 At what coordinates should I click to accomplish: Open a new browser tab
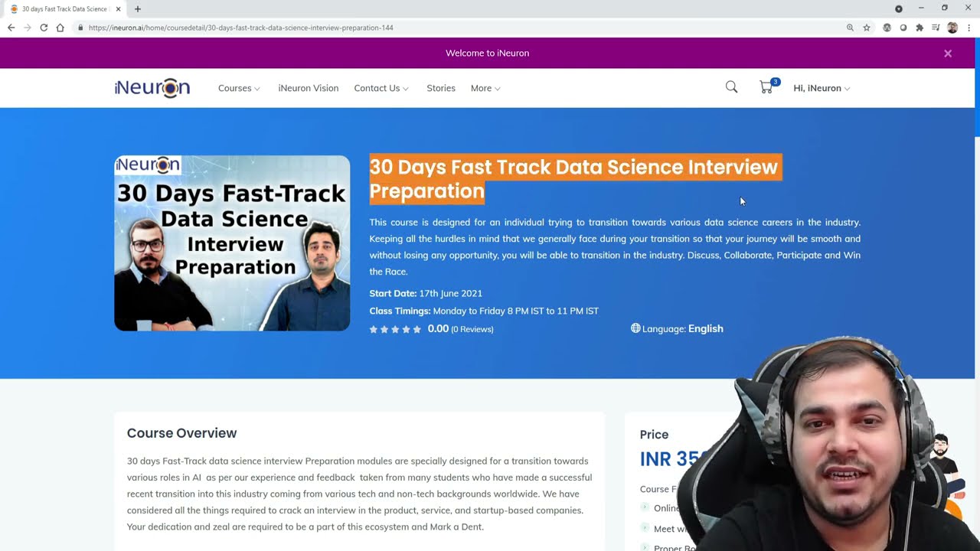click(x=138, y=9)
